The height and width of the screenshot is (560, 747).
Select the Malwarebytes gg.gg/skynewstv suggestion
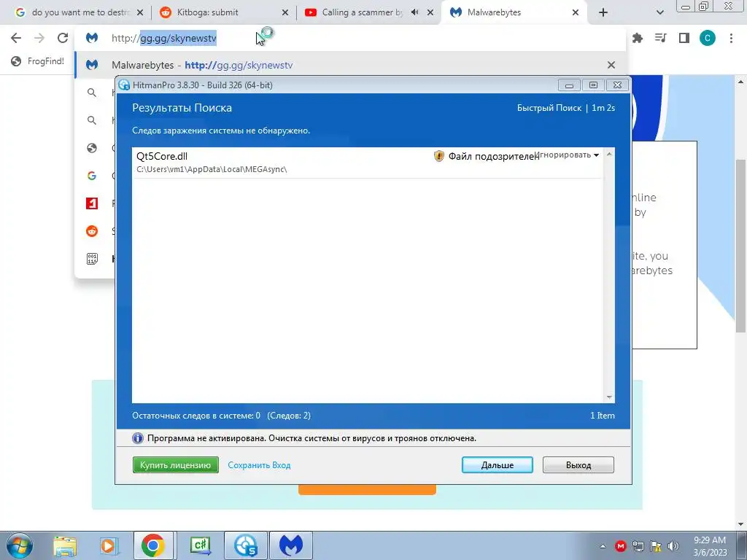coord(350,65)
